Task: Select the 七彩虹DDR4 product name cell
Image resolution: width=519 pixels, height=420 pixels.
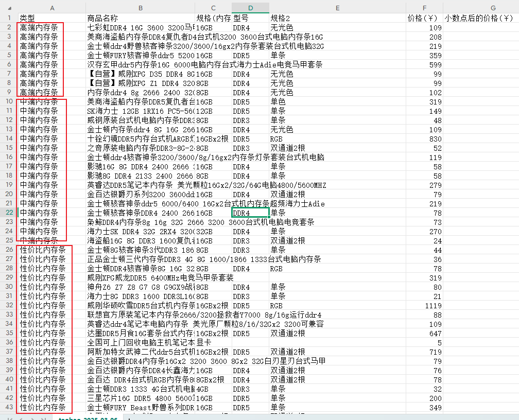Action: pyautogui.click(x=141, y=27)
